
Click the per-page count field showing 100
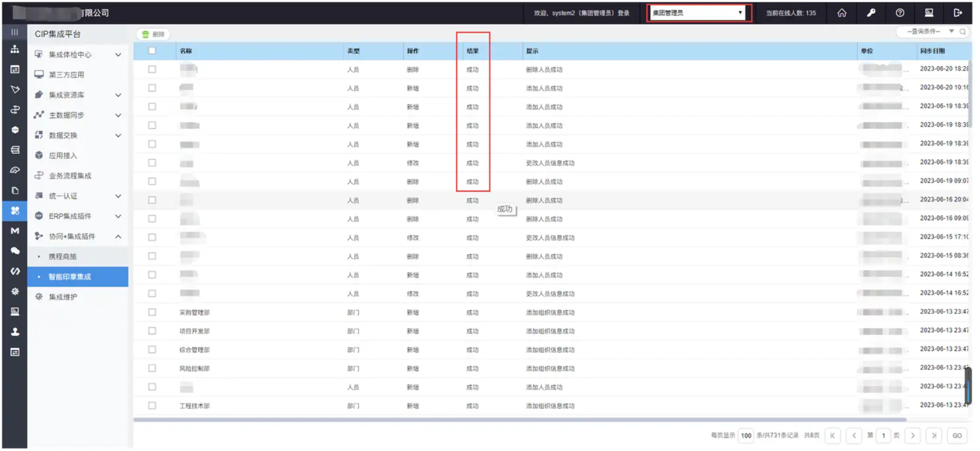click(x=746, y=436)
